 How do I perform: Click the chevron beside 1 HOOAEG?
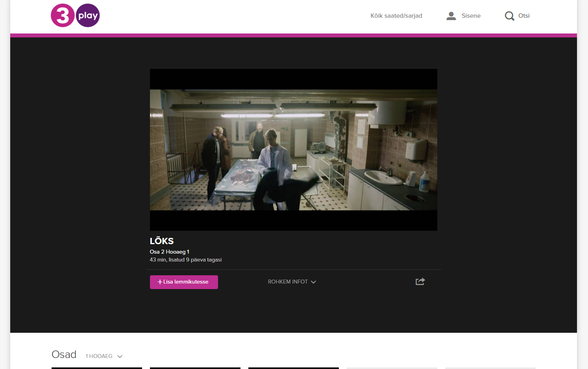pos(120,356)
